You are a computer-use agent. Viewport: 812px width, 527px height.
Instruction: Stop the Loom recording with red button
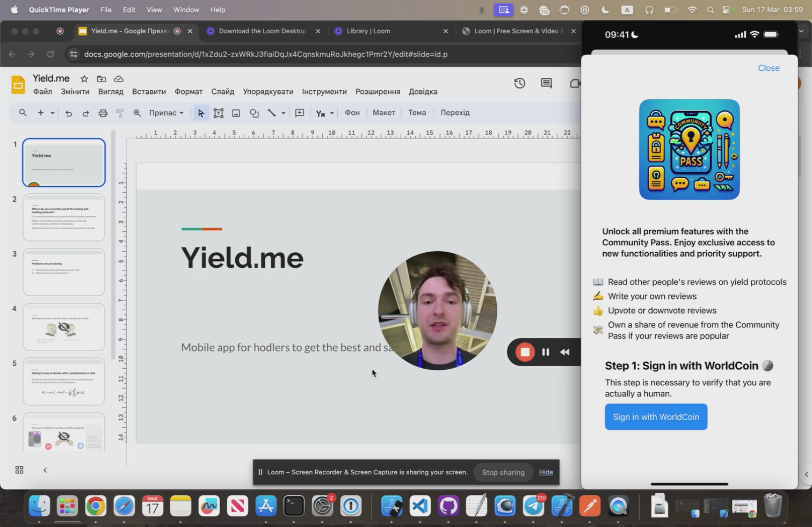(525, 352)
